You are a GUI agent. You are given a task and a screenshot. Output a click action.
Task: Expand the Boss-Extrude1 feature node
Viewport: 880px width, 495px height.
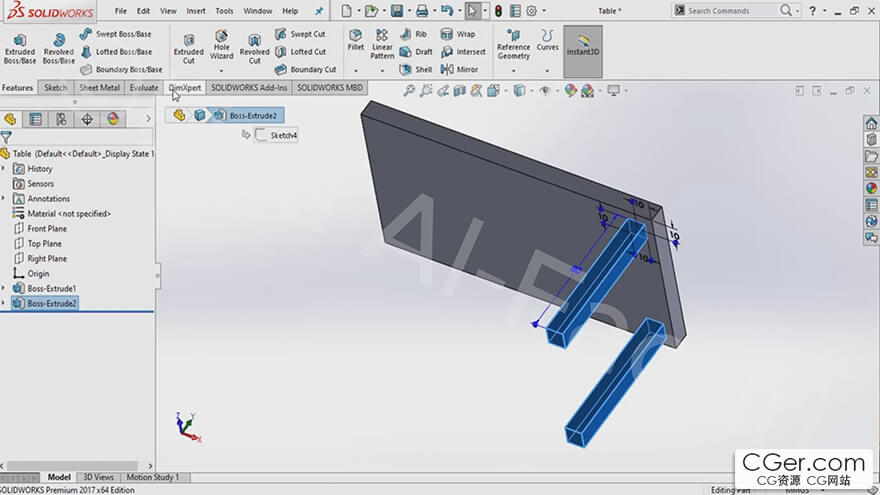coord(3,288)
